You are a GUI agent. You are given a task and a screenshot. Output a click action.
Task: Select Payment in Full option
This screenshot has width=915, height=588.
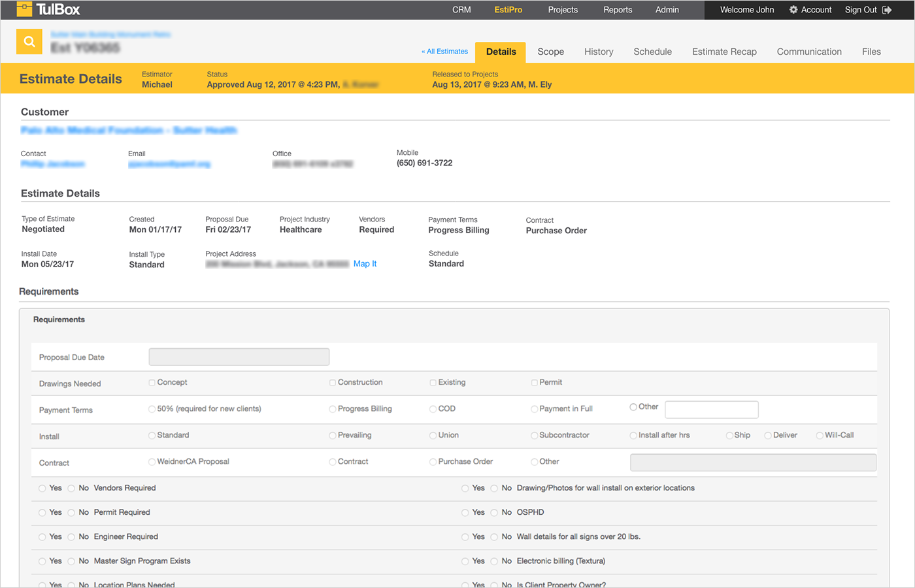(534, 409)
